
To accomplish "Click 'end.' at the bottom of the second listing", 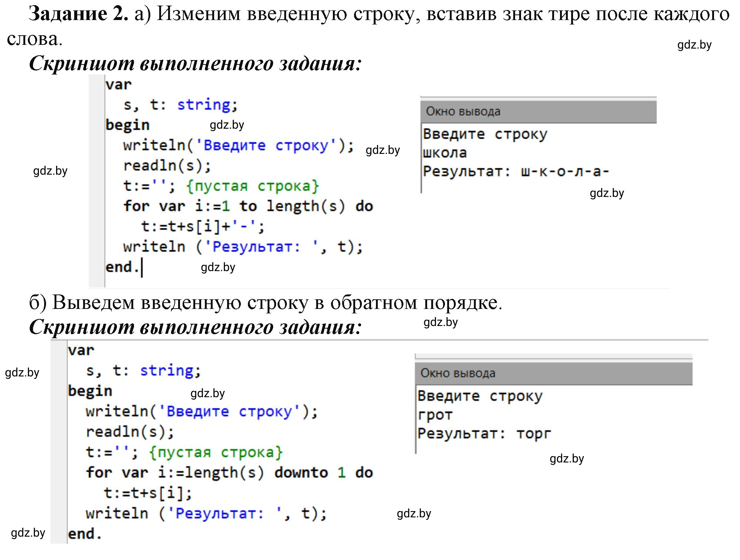I will click(x=85, y=534).
